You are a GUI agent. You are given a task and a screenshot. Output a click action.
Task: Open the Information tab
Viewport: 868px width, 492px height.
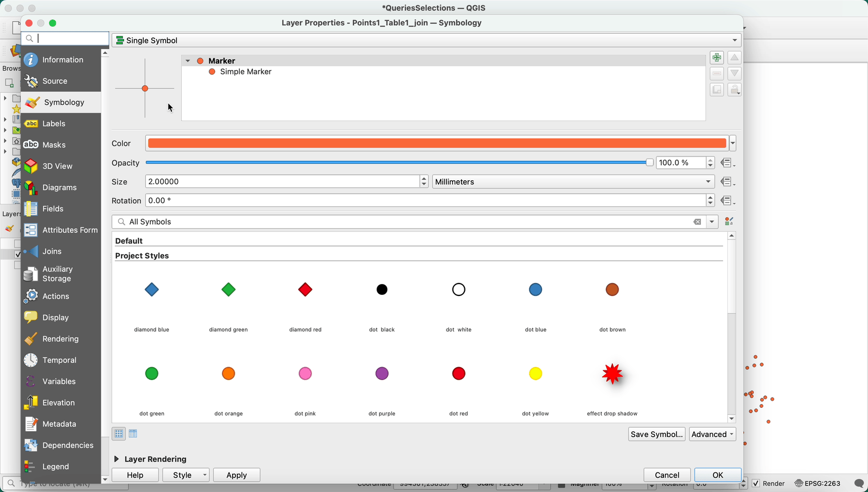click(x=61, y=60)
